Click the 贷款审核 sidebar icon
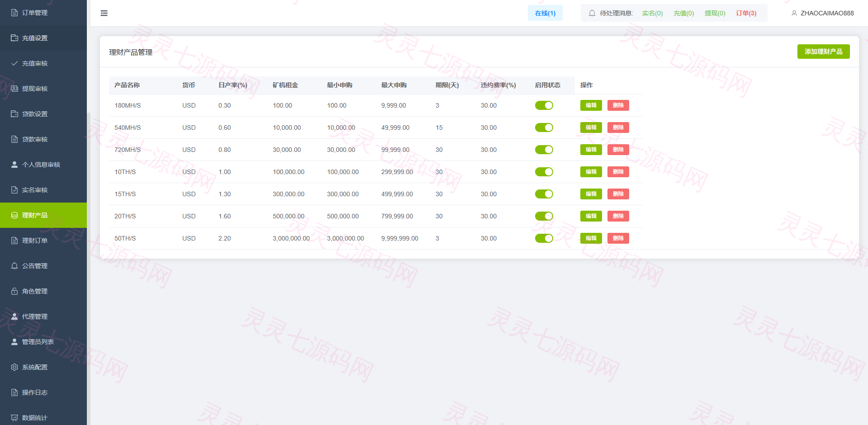 tap(14, 139)
